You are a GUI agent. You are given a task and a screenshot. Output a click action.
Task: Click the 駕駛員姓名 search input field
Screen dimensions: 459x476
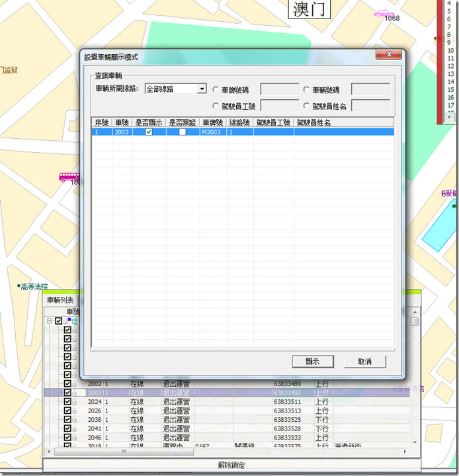(370, 106)
